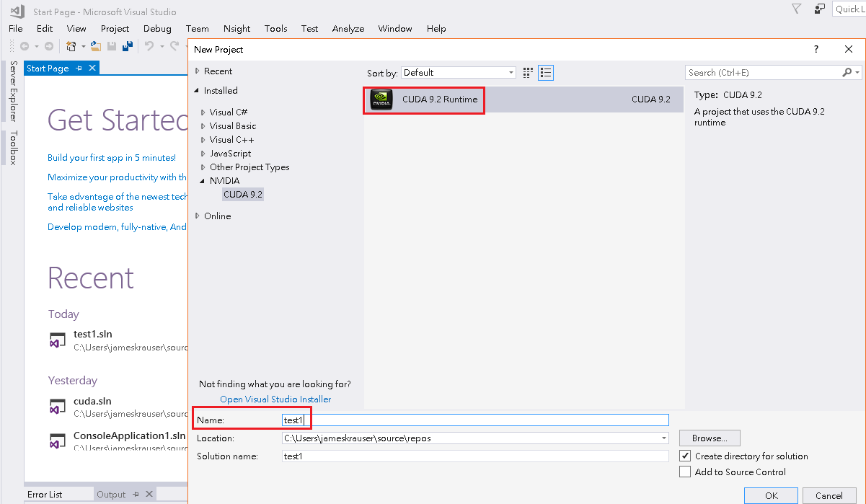Screen dimensions: 866x504
Task: Click the New Project help question mark
Action: click(x=816, y=49)
